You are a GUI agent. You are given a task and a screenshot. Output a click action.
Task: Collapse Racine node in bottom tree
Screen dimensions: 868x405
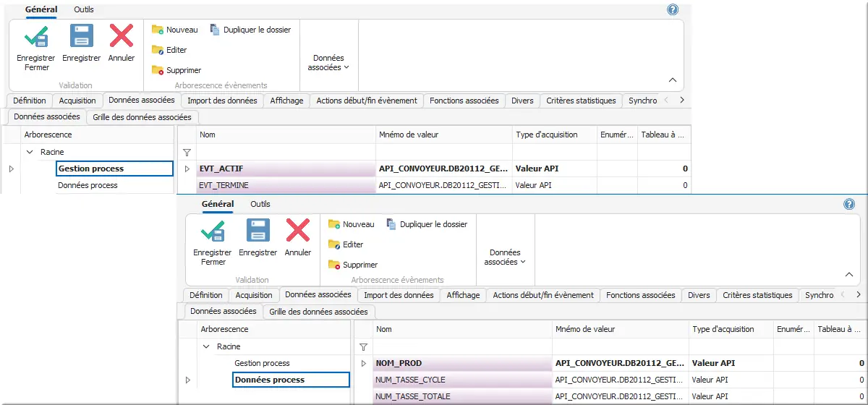(x=206, y=346)
